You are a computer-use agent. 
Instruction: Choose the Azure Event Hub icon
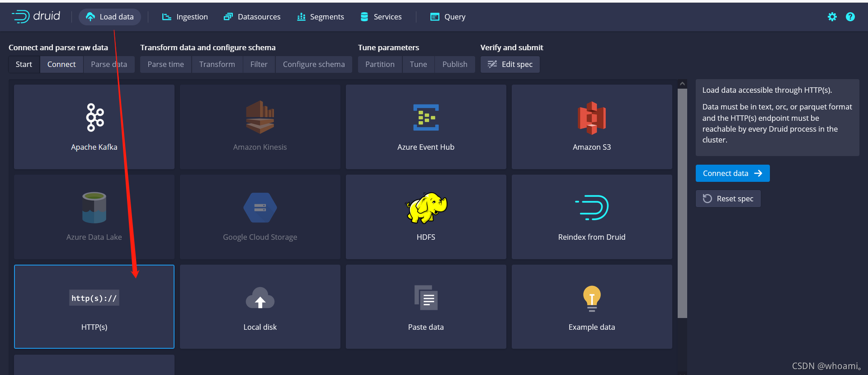tap(426, 117)
